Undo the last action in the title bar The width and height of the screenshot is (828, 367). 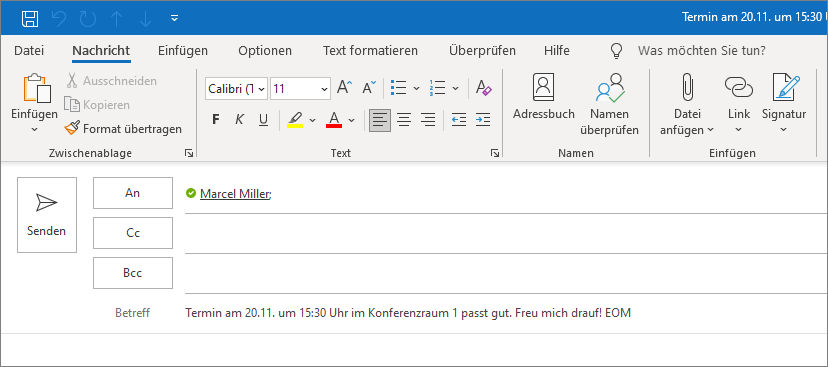[59, 19]
